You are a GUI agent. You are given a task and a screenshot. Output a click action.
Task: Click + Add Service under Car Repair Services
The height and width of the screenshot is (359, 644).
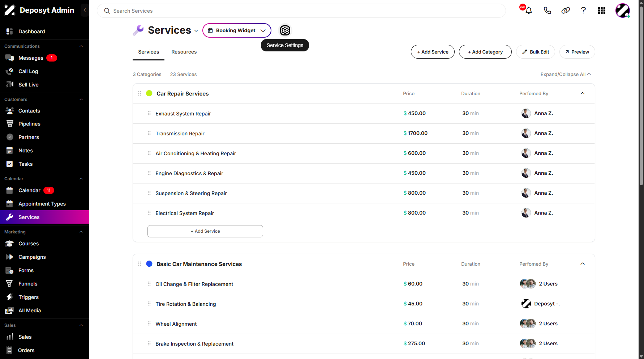coord(205,231)
